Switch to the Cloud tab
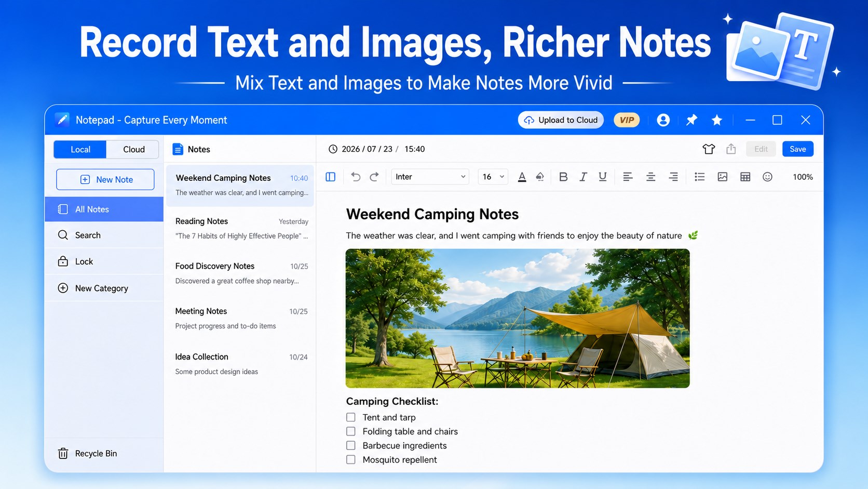868x489 pixels. tap(133, 149)
